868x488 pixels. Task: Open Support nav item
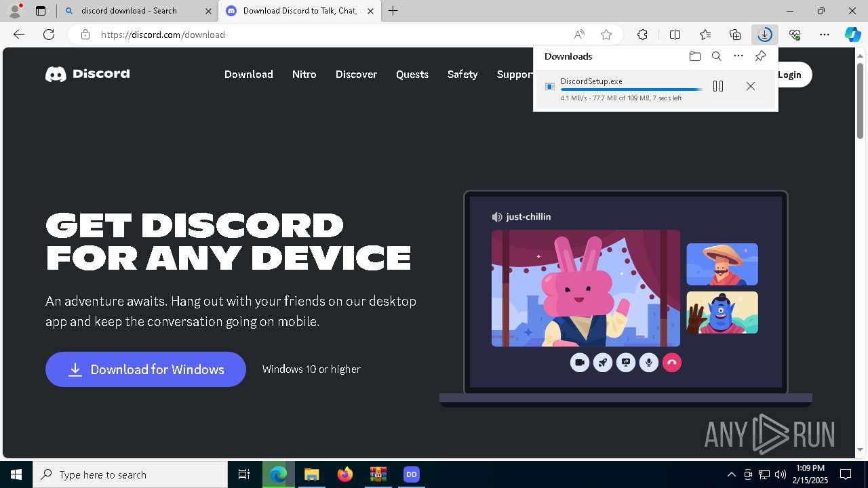pyautogui.click(x=515, y=75)
